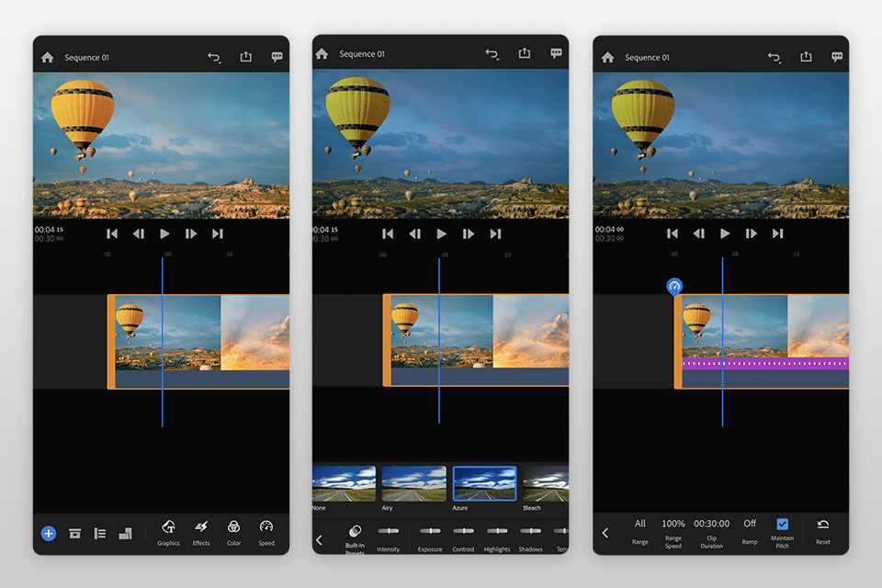Screen dimensions: 882x588
Task: Select the None color preset thumbnail
Action: click(x=345, y=483)
